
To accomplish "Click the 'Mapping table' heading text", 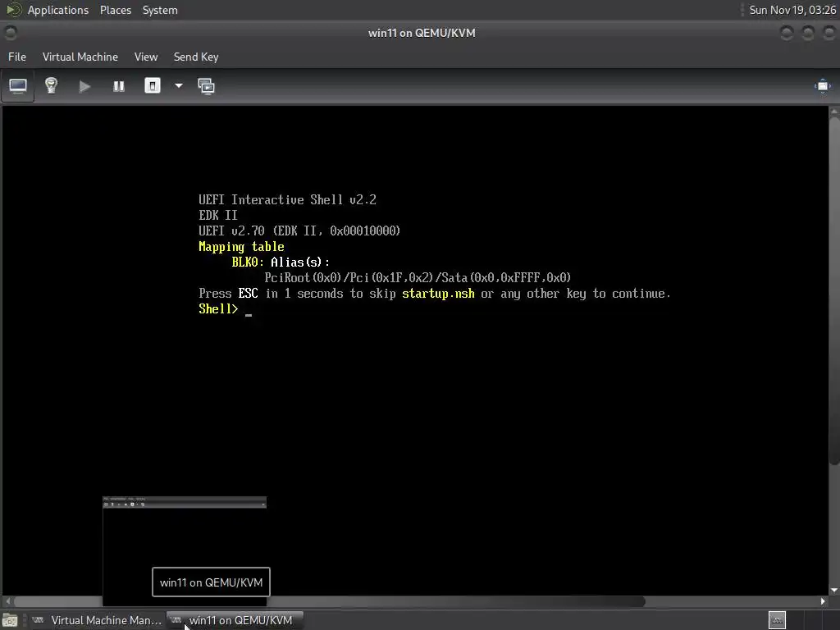I will 241,247.
